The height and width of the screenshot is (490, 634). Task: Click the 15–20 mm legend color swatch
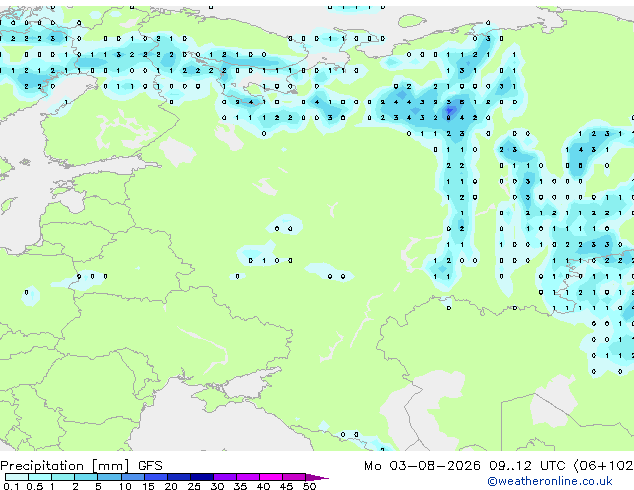pyautogui.click(x=155, y=477)
